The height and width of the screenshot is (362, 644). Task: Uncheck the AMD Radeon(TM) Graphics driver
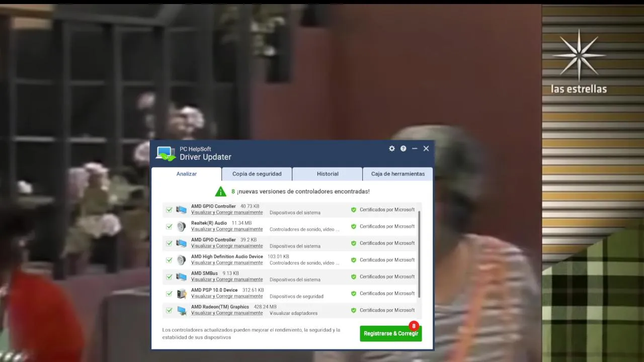[x=169, y=310]
